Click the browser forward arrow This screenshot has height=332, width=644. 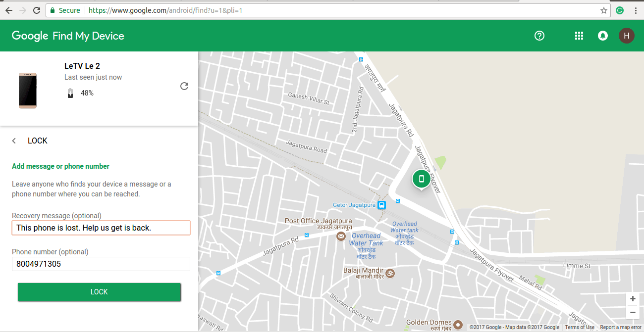[22, 10]
